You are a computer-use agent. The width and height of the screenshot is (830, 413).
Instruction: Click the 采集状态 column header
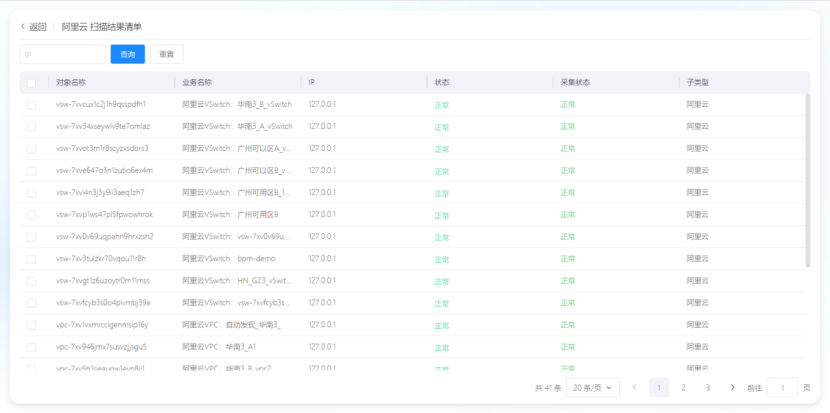coord(575,83)
